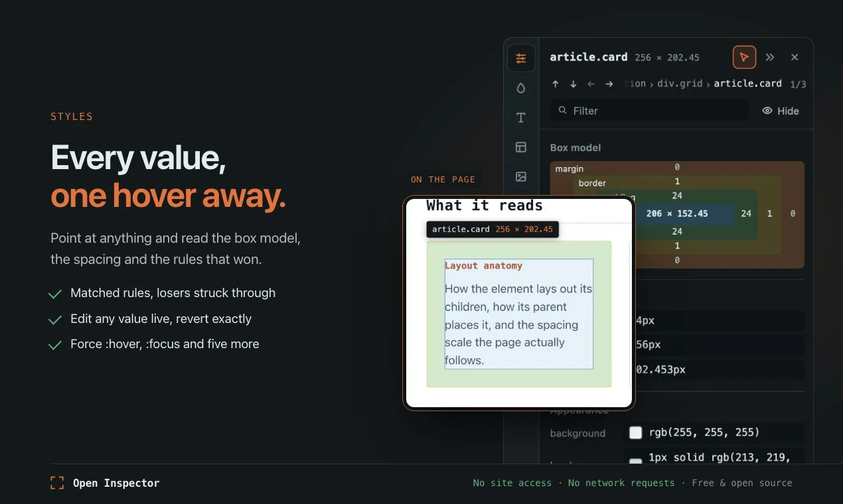Click the Every value, headline
The height and width of the screenshot is (504, 843).
coord(138,158)
